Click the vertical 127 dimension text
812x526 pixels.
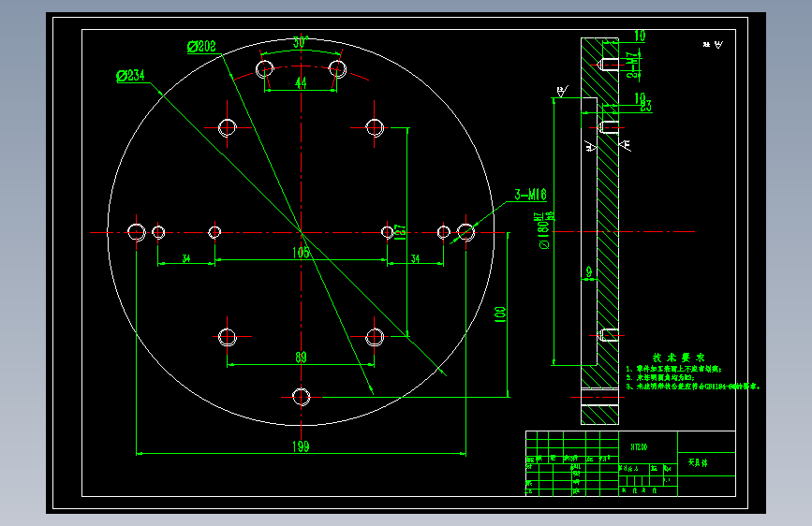pos(400,231)
